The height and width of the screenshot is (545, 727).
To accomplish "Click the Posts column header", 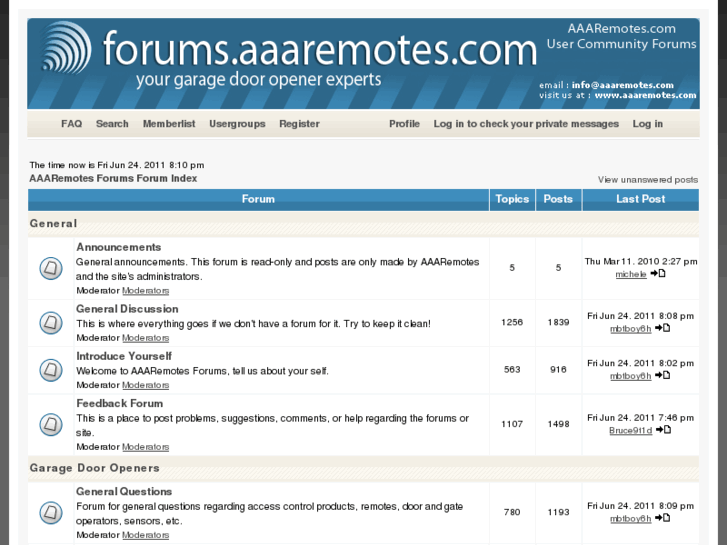I will click(x=558, y=199).
